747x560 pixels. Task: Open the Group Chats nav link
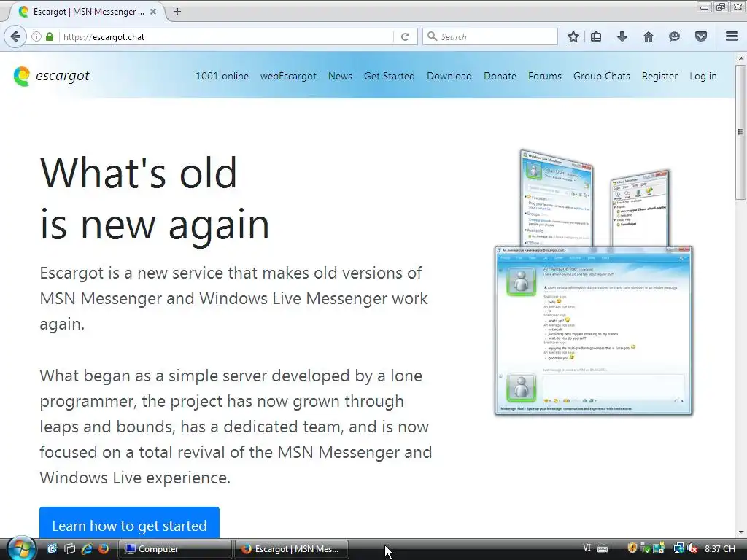click(x=602, y=76)
